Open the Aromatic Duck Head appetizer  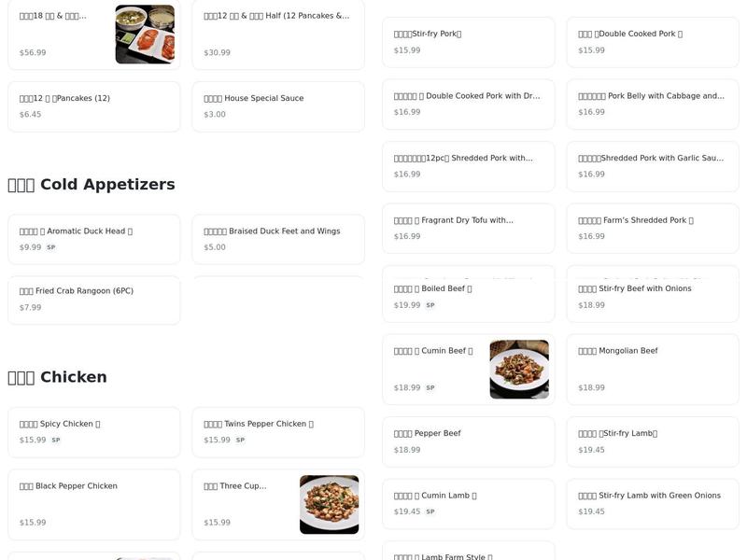(x=93, y=240)
